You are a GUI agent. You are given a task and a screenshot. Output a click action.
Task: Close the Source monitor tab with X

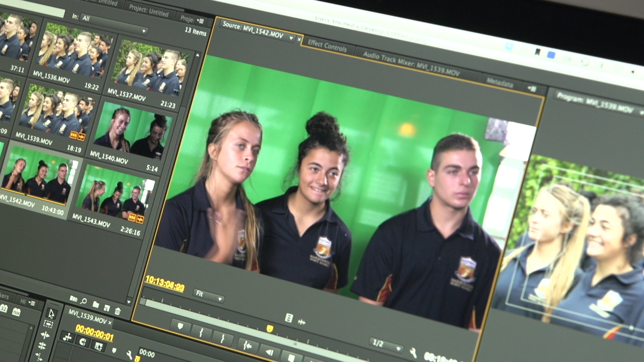[299, 39]
